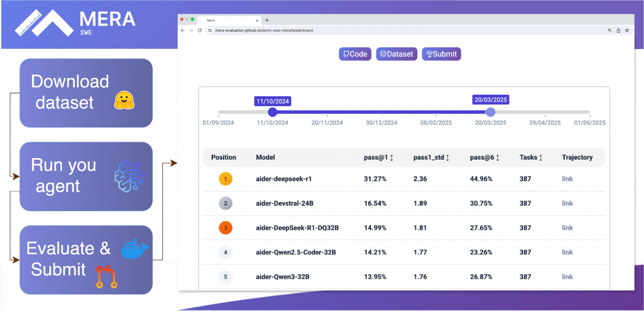The width and height of the screenshot is (644, 319).
Task: Click the MERA SWE logo
Action: click(x=75, y=23)
